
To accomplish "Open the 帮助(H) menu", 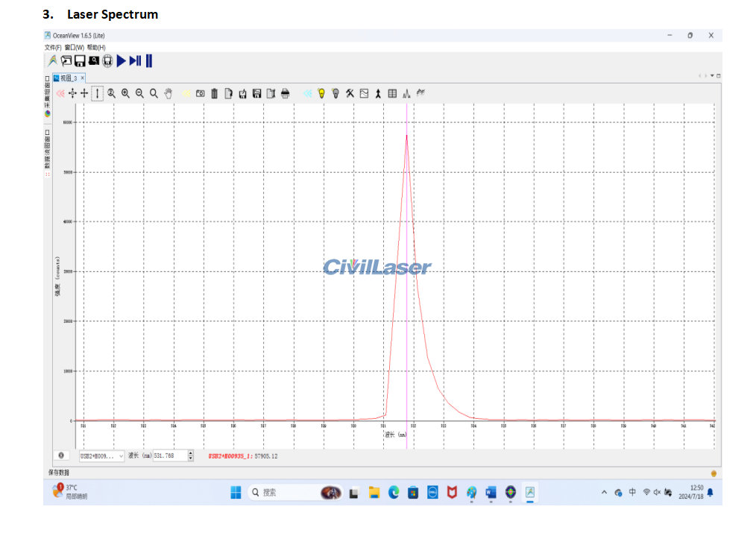I will [x=96, y=48].
